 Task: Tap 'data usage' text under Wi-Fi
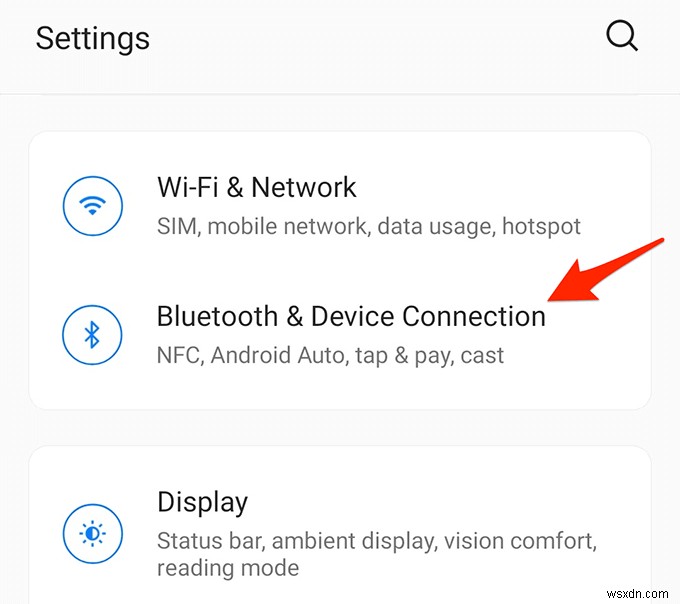[x=432, y=226]
